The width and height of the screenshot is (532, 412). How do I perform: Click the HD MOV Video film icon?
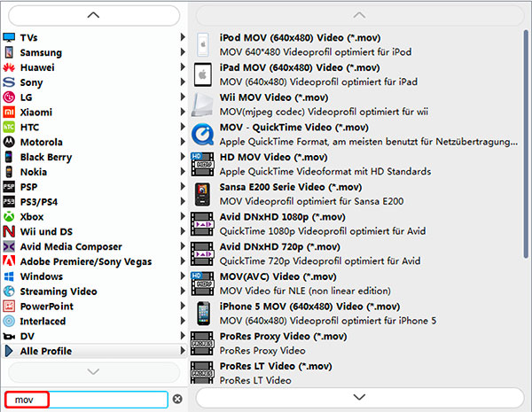click(202, 164)
